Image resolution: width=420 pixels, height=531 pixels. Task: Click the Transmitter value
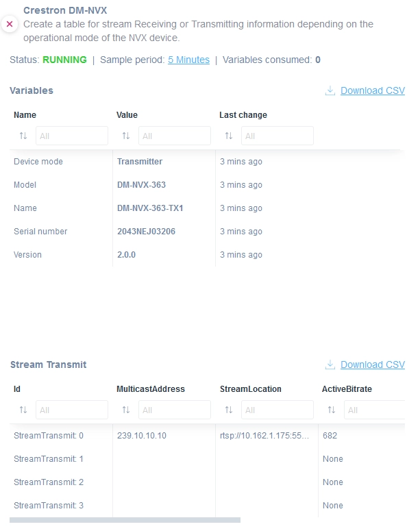140,162
